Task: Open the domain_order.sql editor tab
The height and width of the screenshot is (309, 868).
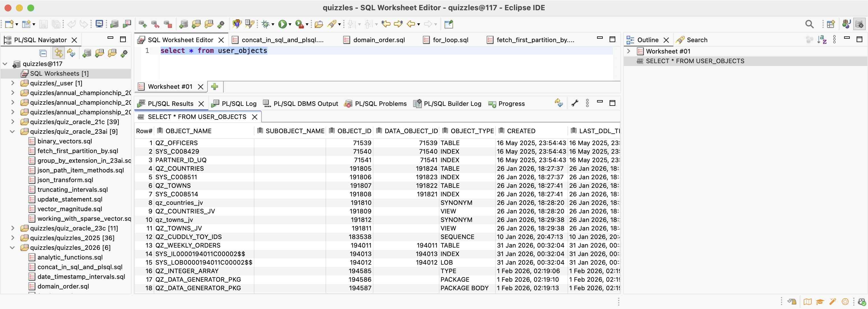Action: (x=379, y=40)
